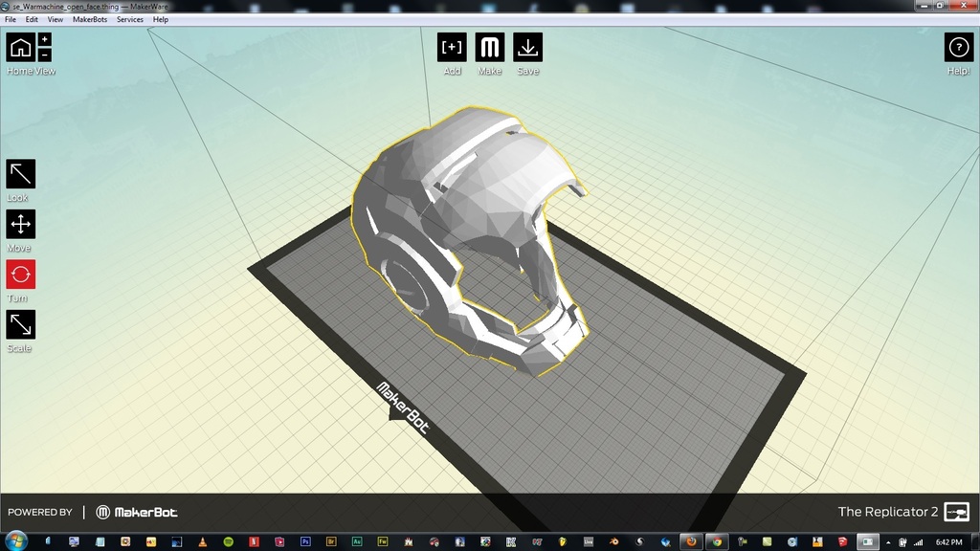Open the View menu
The height and width of the screenshot is (551, 980).
coord(56,19)
